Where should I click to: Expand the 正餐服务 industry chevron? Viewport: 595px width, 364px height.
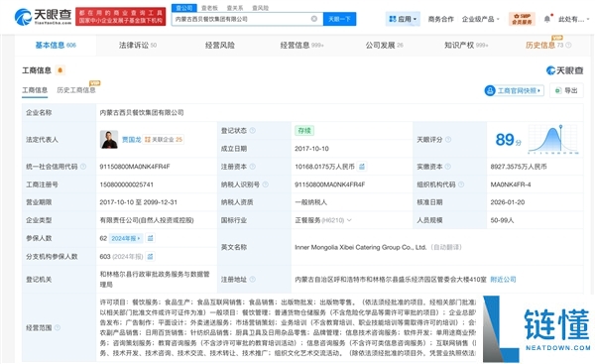pyautogui.click(x=349, y=220)
